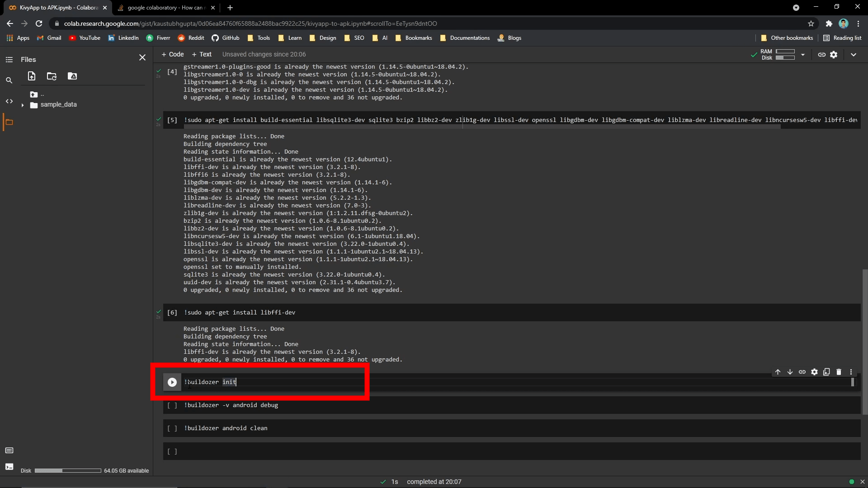
Task: Click the Disk storage progress bar
Action: [68, 470]
